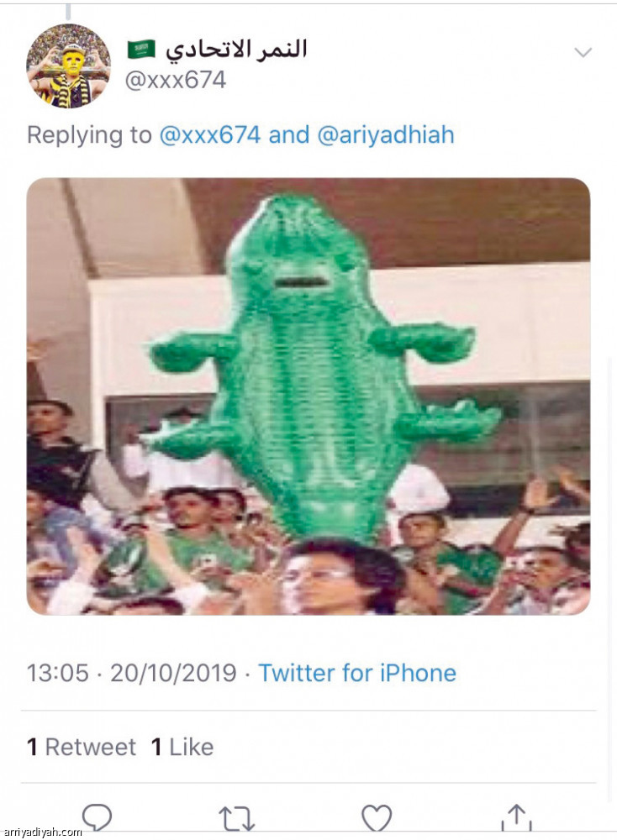The width and height of the screenshot is (617, 840).
Task: Open the share upload icon
Action: click(516, 817)
